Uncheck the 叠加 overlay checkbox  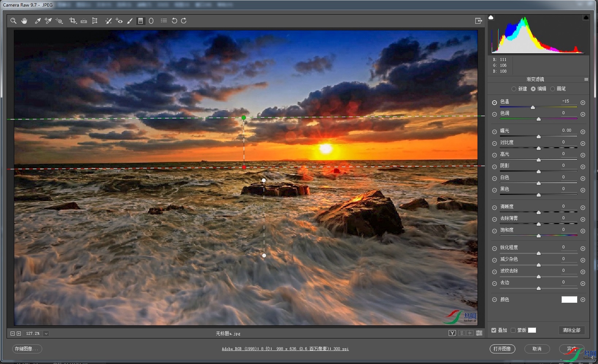point(494,330)
